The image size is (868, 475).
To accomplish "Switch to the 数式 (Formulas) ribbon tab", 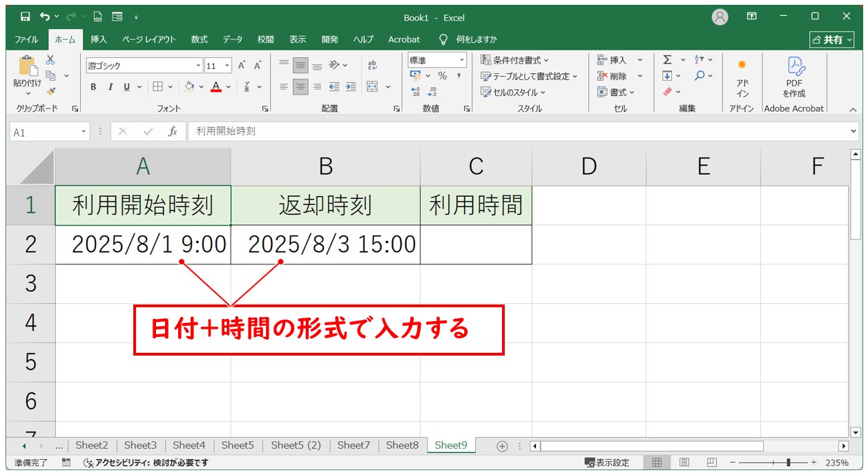I will pyautogui.click(x=200, y=39).
